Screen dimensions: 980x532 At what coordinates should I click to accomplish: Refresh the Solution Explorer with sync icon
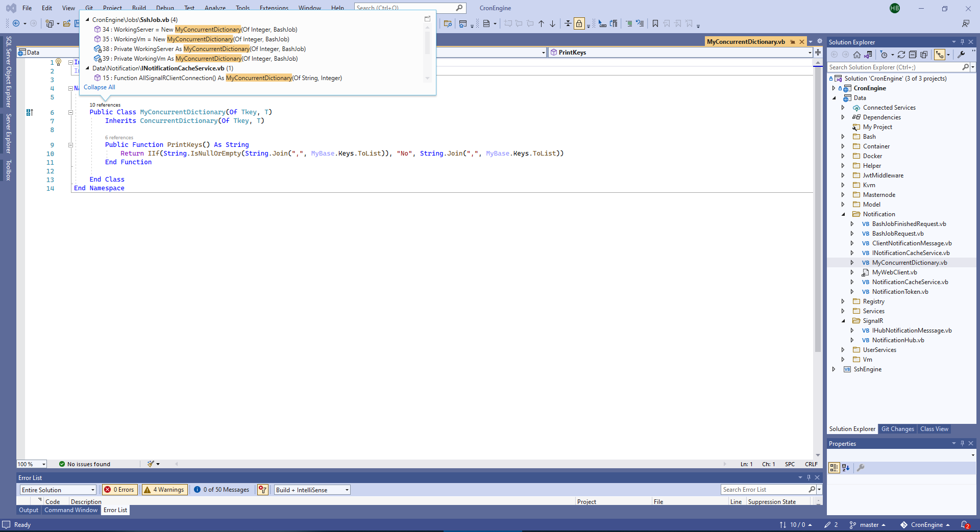point(901,55)
